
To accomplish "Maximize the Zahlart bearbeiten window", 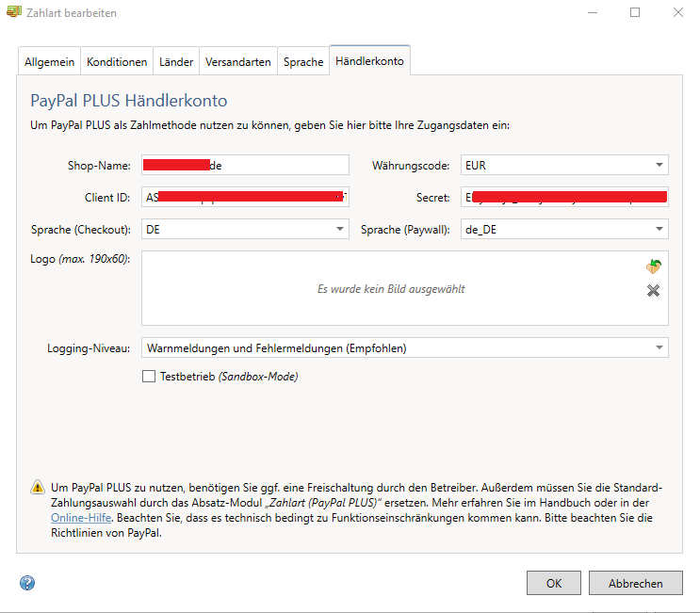I will [635, 12].
